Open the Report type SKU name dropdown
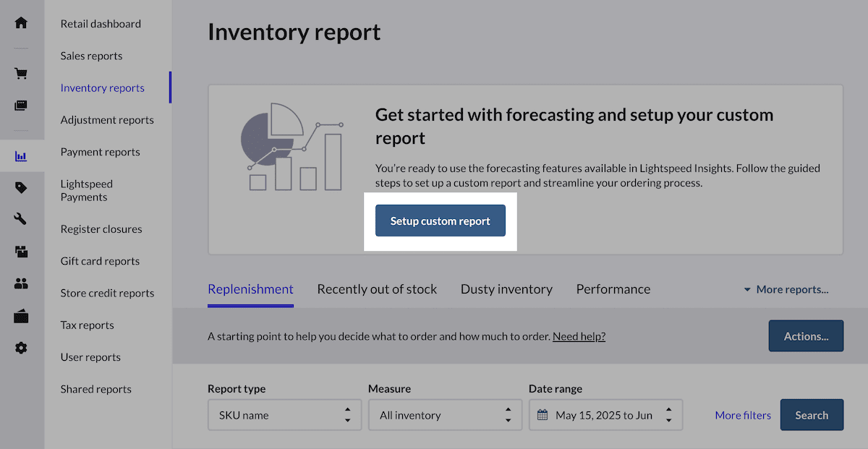The image size is (868, 449). [284, 415]
